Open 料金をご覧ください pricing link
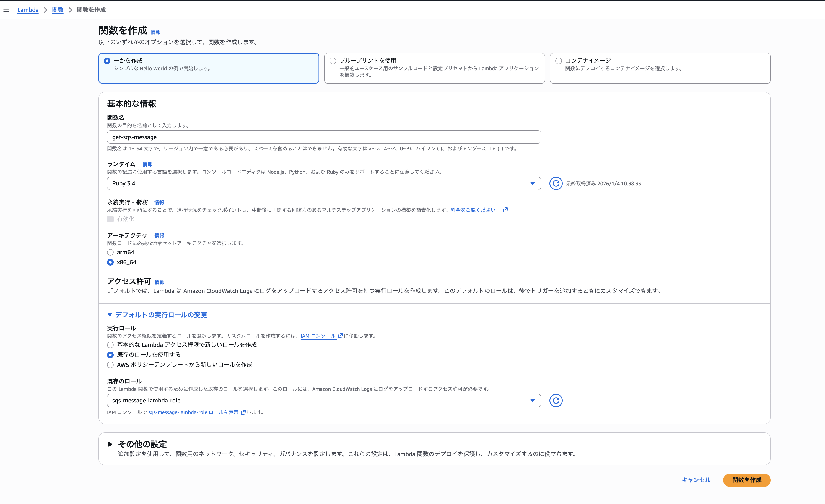825x504 pixels. (474, 210)
